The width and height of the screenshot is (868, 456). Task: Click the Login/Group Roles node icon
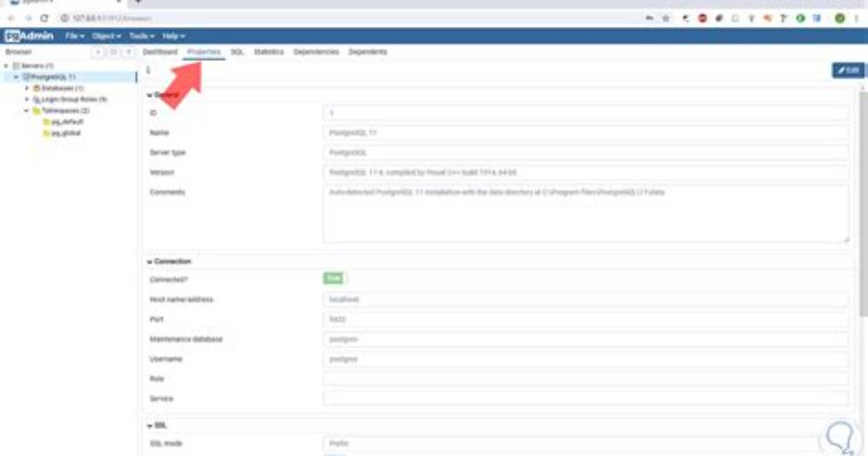[36, 99]
